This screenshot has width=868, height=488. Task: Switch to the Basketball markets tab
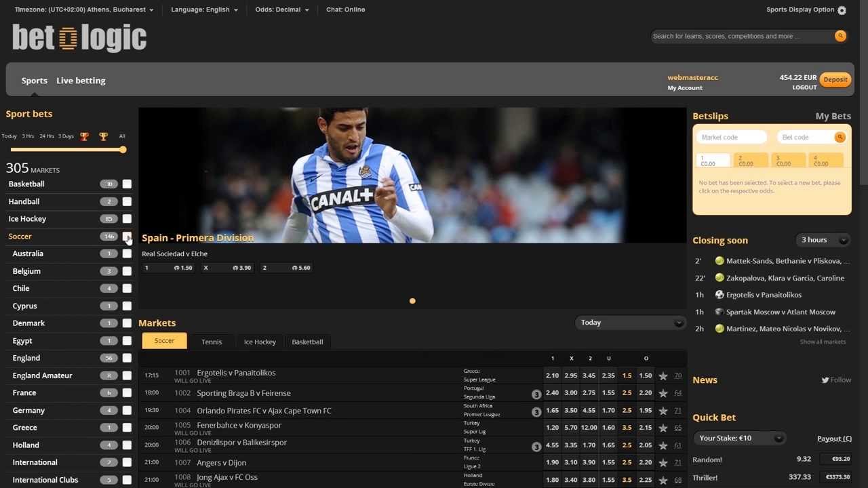pyautogui.click(x=307, y=342)
